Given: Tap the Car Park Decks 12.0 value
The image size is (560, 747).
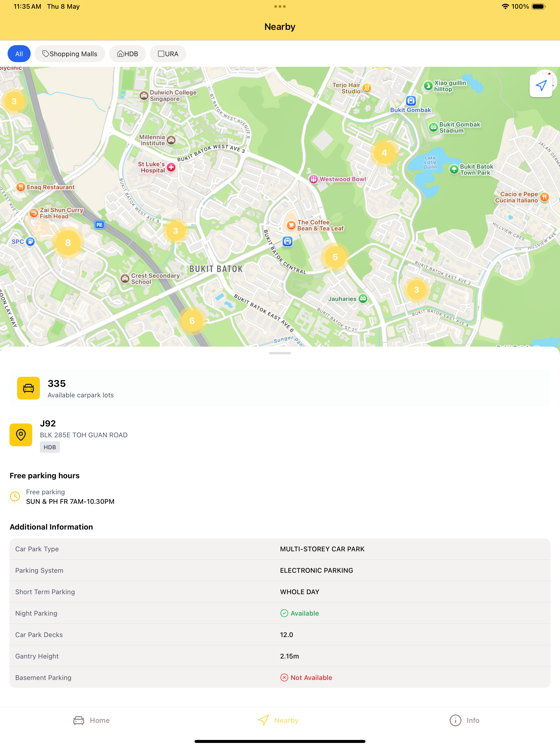Looking at the screenshot, I should click(x=287, y=635).
